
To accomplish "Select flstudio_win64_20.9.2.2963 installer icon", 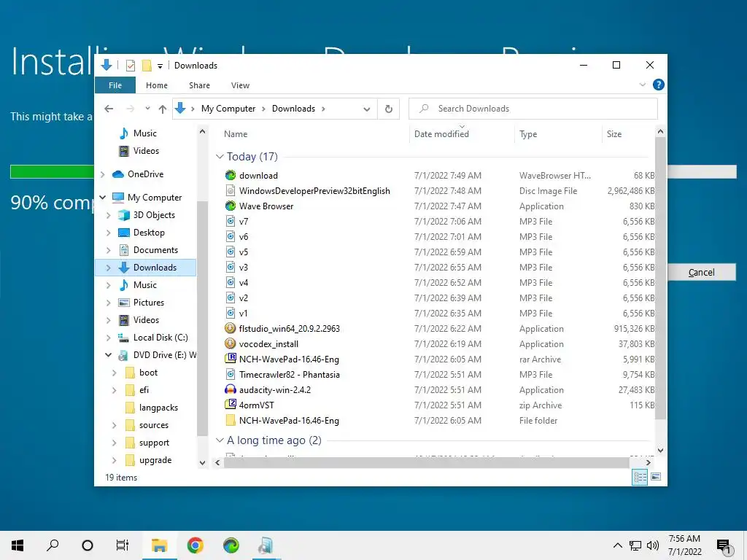I will point(230,328).
